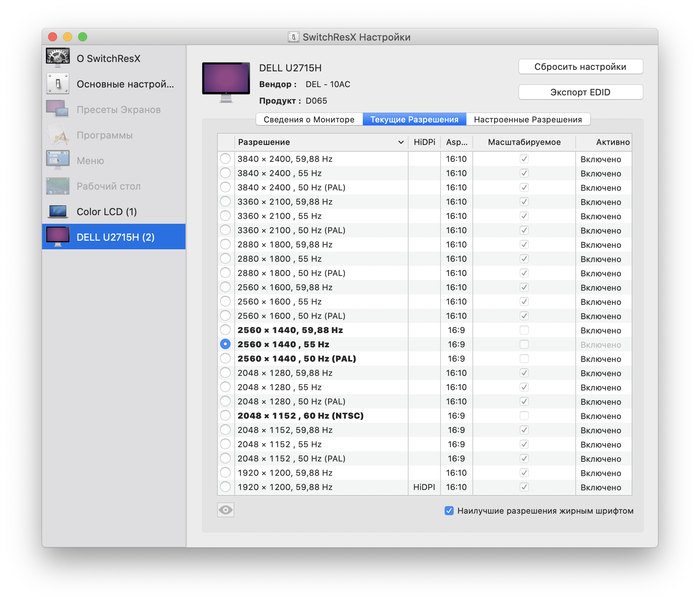Toggle scalable checkbox for 2560 × 1440, 55 Hz
Viewport: 700px width, 603px height.
(x=524, y=344)
